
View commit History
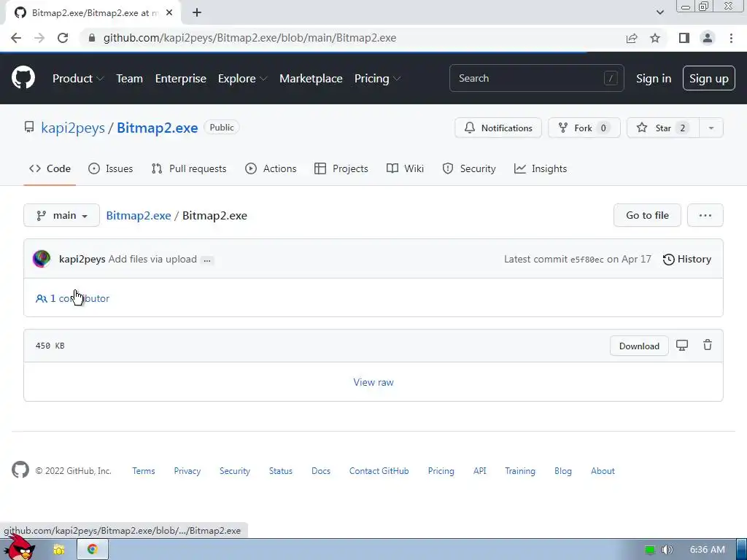(x=687, y=259)
